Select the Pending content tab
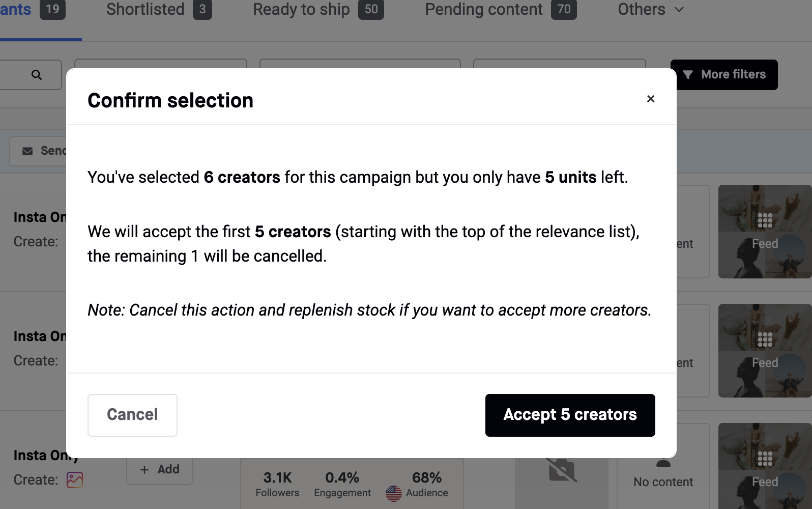Image resolution: width=812 pixels, height=509 pixels. (500, 10)
